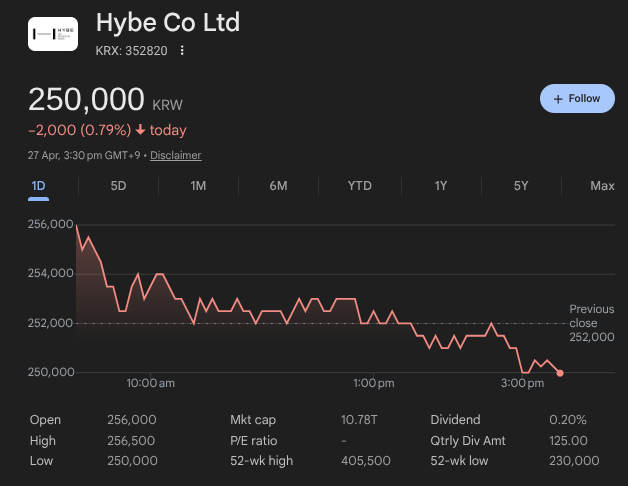Click the Previous close 252,000 label

click(592, 323)
